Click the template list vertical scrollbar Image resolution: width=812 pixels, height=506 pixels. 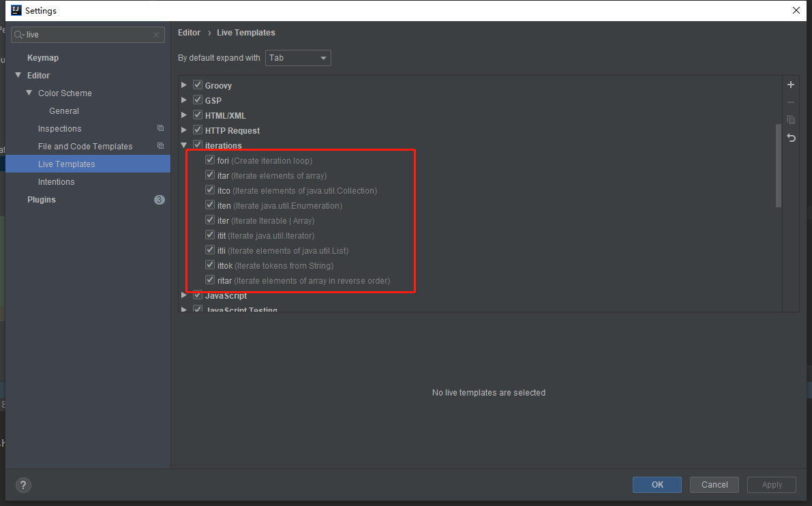tap(779, 166)
